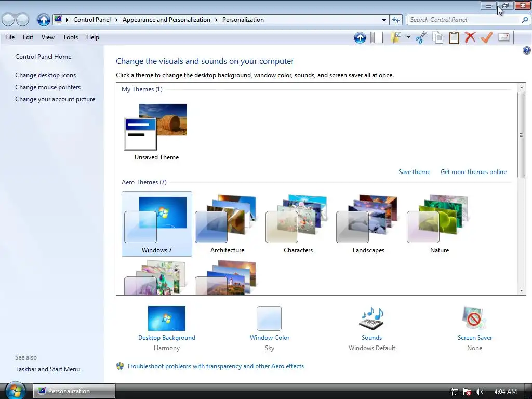This screenshot has height=399, width=532.
Task: Click the magnifier search icon
Action: (x=525, y=20)
